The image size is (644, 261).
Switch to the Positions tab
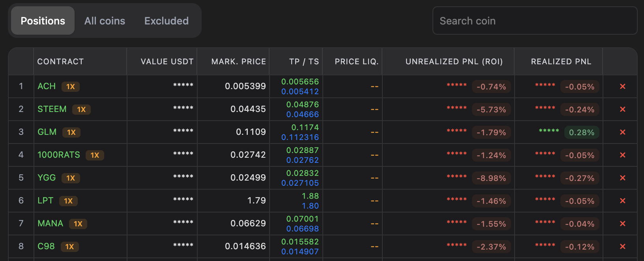point(43,21)
